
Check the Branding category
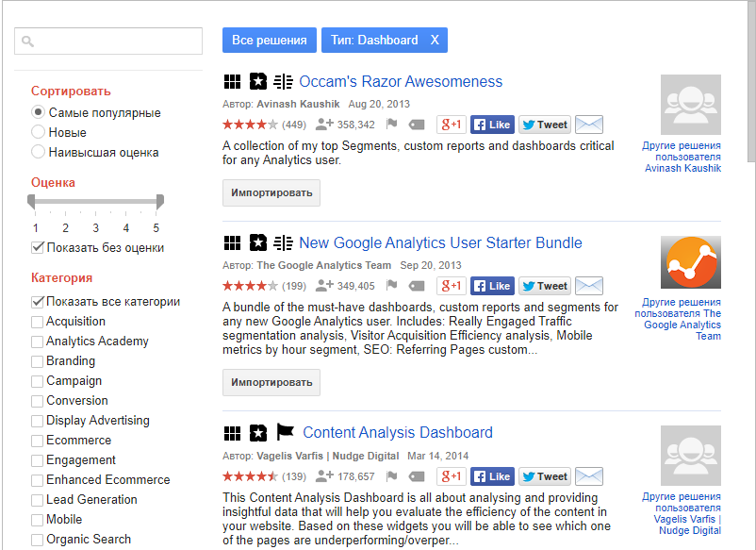pyautogui.click(x=37, y=361)
